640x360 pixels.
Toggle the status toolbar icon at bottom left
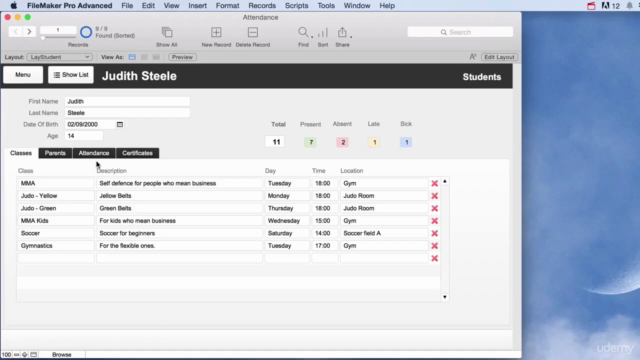click(33, 355)
